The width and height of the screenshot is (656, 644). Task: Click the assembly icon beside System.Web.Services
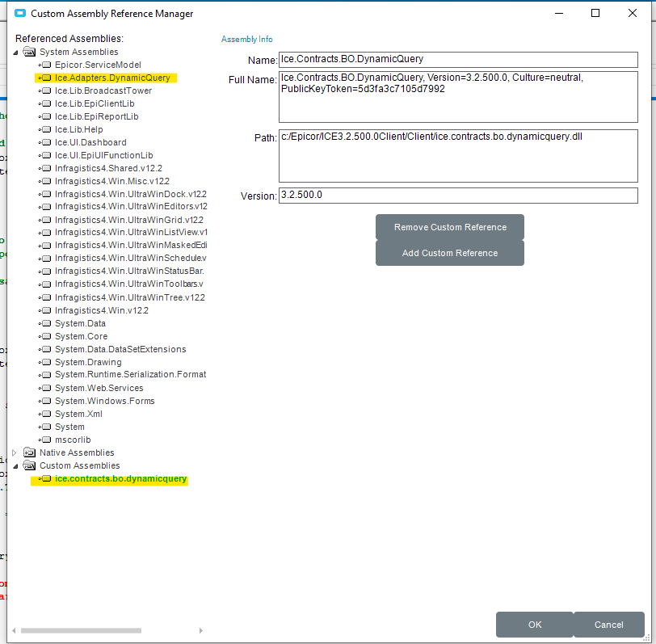45,389
